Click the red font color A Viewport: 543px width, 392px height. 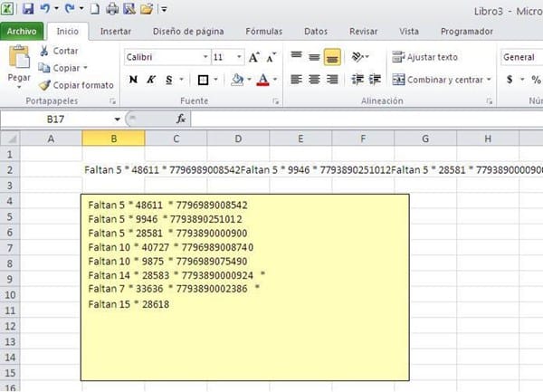point(262,80)
